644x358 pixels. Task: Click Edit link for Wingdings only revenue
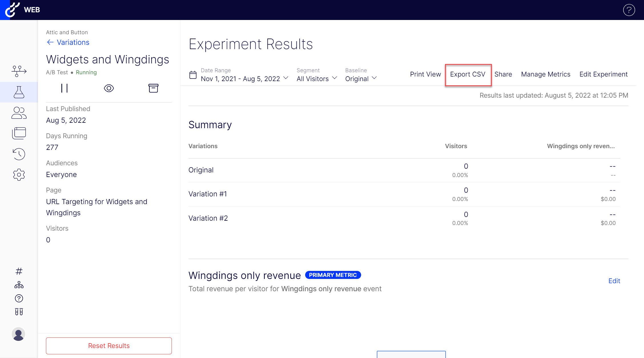pyautogui.click(x=614, y=281)
